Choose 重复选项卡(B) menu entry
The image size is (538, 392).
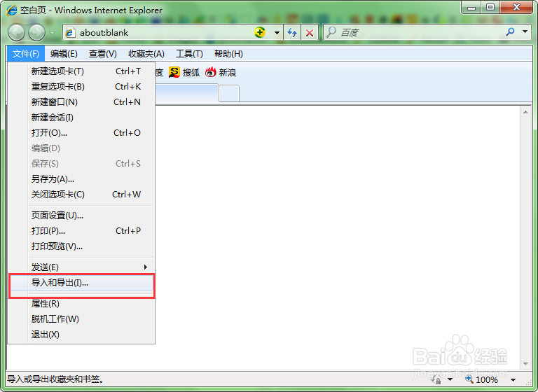[81, 86]
